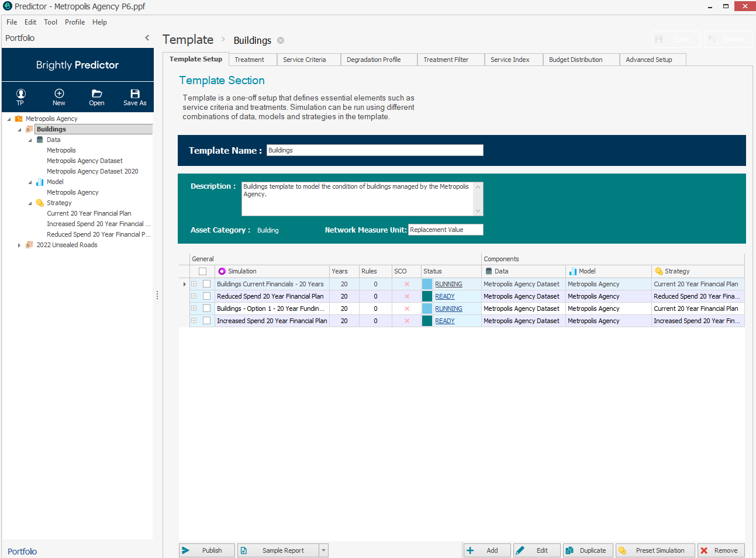Collapse the Strategy tree node
The height and width of the screenshot is (558, 756).
coord(30,203)
